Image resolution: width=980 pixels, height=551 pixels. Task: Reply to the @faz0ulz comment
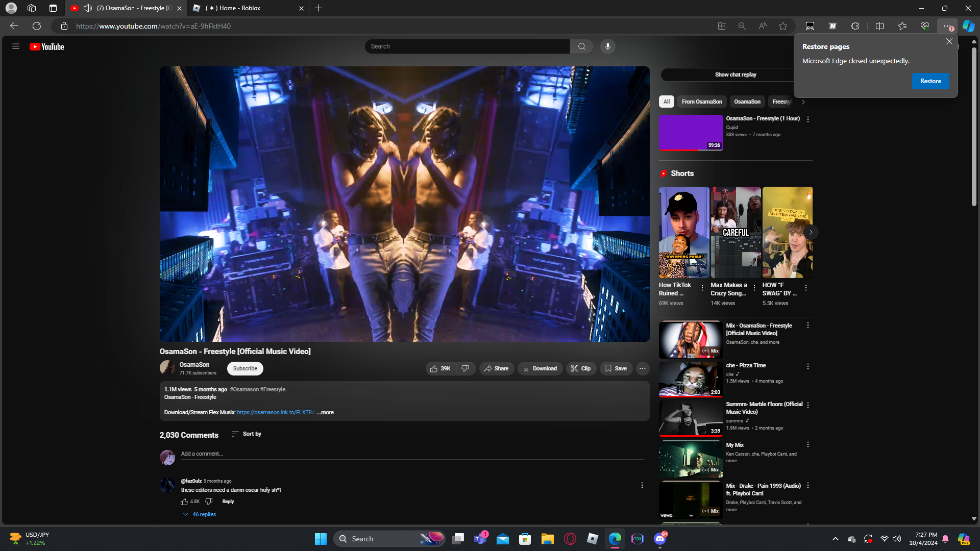click(228, 502)
